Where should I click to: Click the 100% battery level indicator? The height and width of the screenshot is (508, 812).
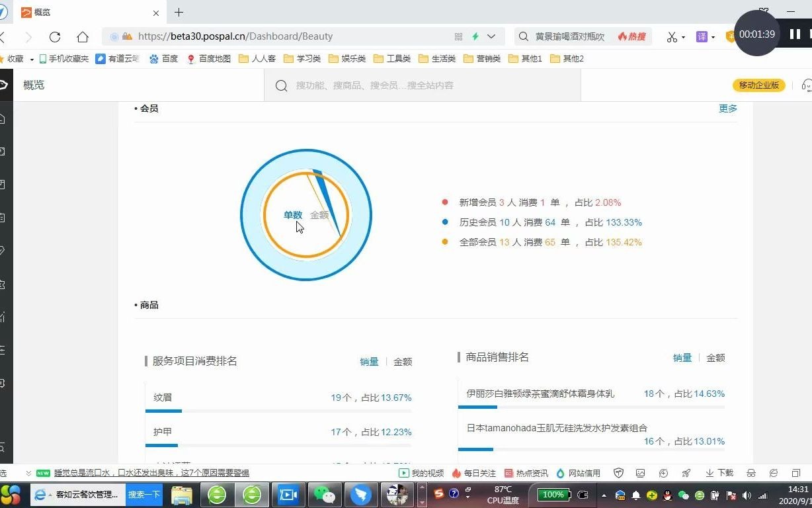click(553, 494)
